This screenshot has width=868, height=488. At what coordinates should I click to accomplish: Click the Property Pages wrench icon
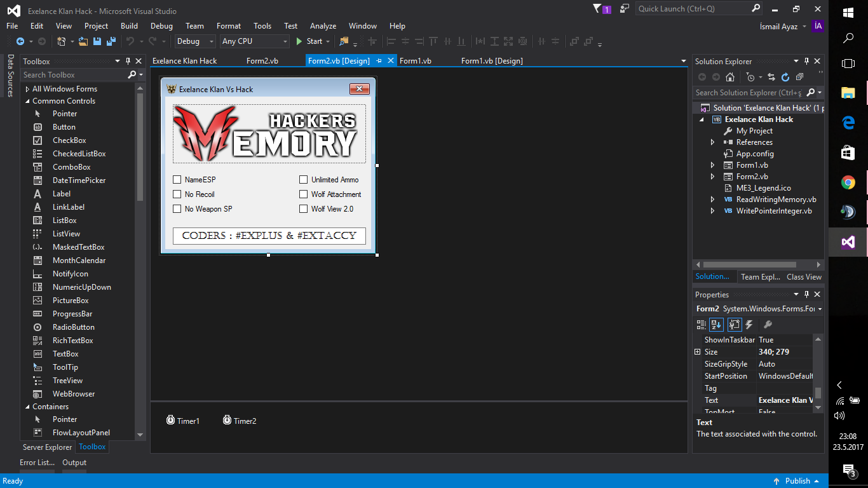pyautogui.click(x=767, y=325)
